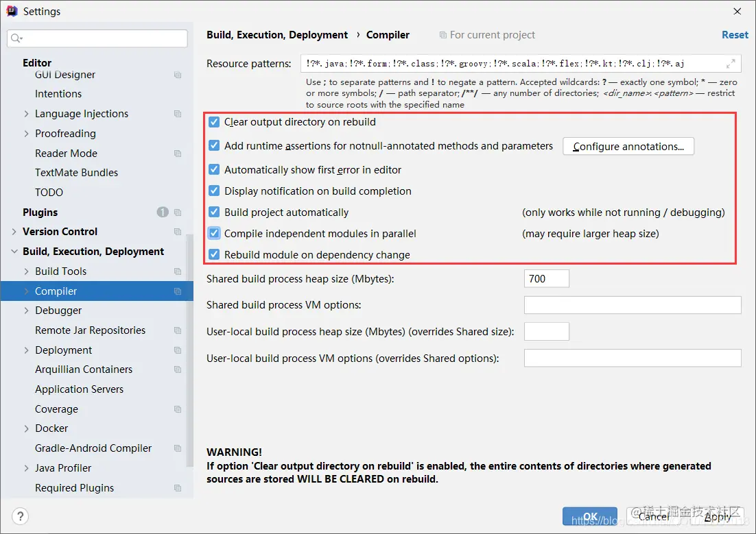
Task: Select Remote Jar Repositories tree item
Action: [90, 330]
